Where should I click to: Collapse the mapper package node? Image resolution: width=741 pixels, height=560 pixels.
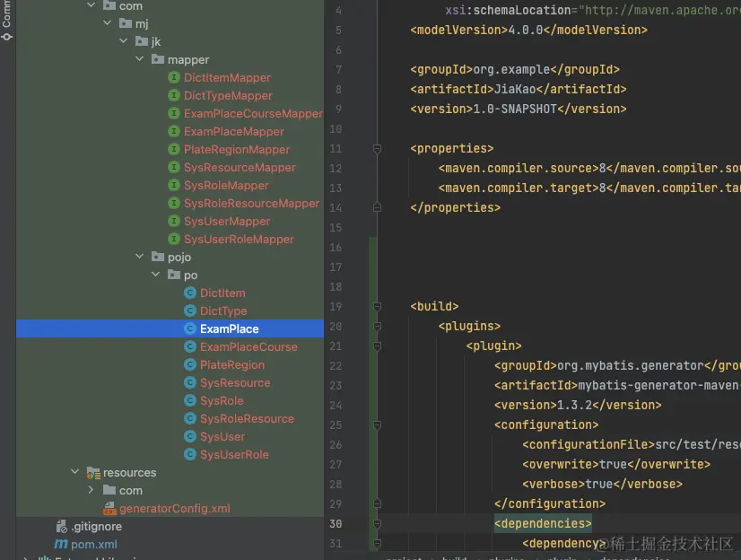click(139, 58)
